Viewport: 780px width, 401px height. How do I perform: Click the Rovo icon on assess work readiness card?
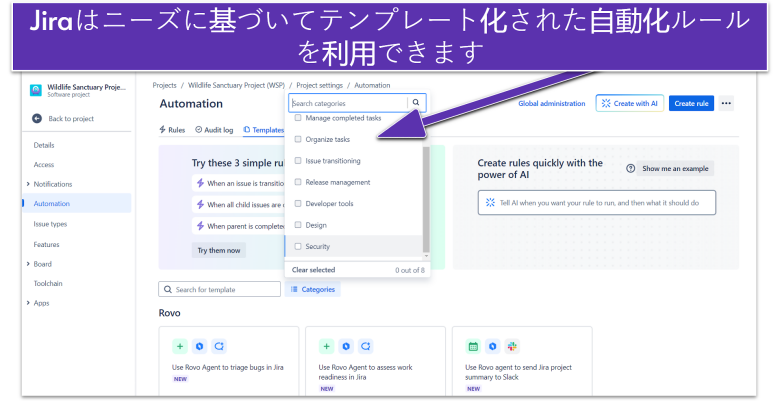click(346, 346)
